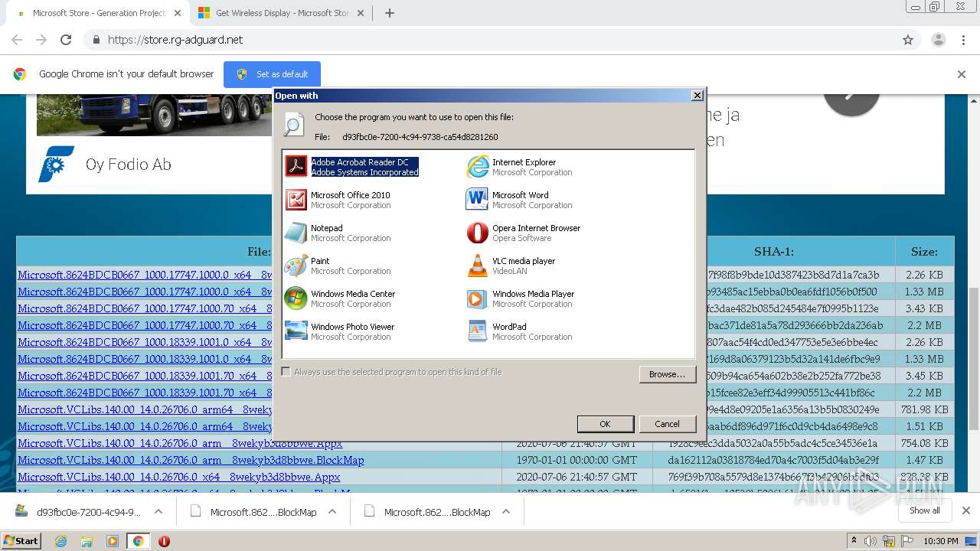Pick the VLC media player cone icon
This screenshot has height=551, width=980.
pyautogui.click(x=478, y=266)
